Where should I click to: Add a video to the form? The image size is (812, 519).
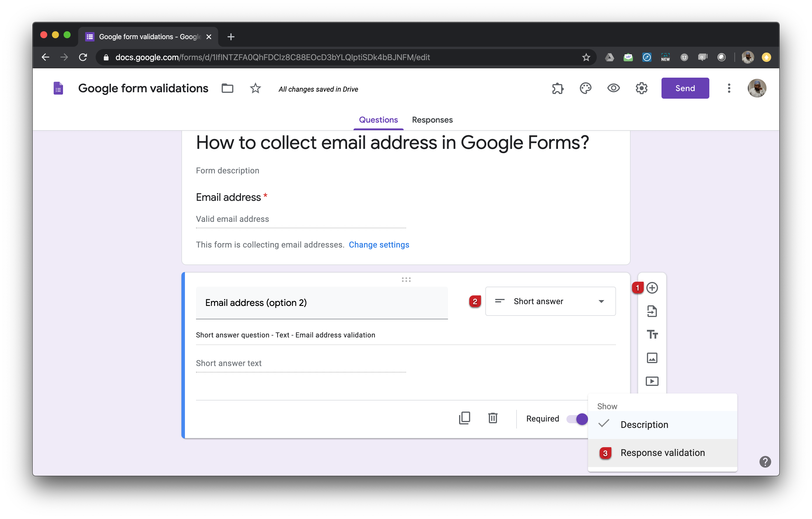(x=652, y=381)
